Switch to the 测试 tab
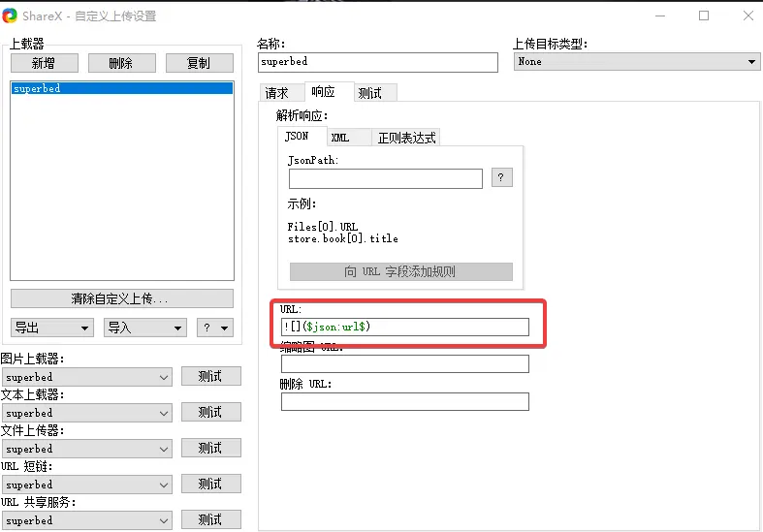 [x=375, y=92]
